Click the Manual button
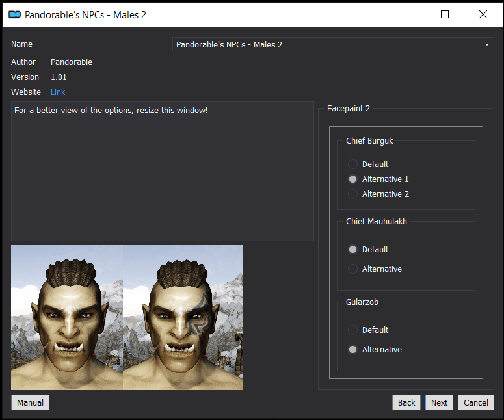Viewport: 504px width, 420px height. click(x=30, y=402)
